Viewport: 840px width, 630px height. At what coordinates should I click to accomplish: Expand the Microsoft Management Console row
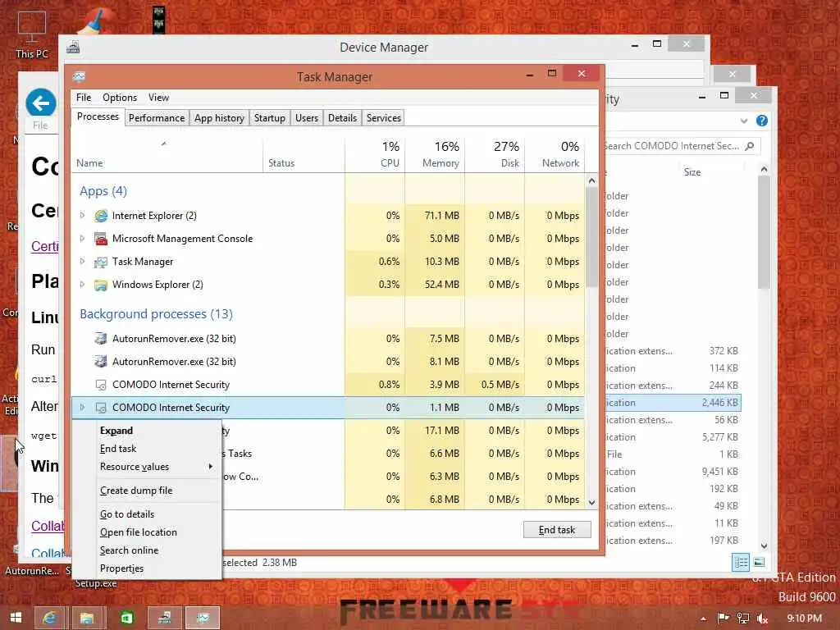pyautogui.click(x=82, y=239)
